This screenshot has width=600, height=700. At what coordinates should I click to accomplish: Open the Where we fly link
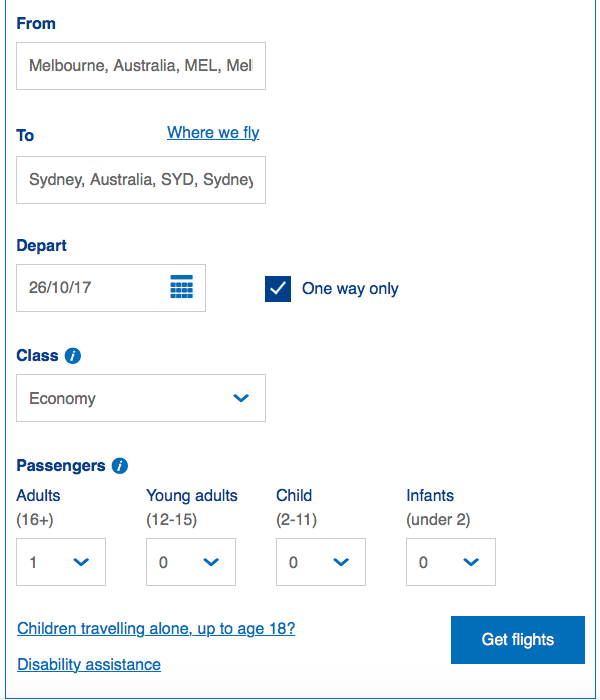click(213, 133)
